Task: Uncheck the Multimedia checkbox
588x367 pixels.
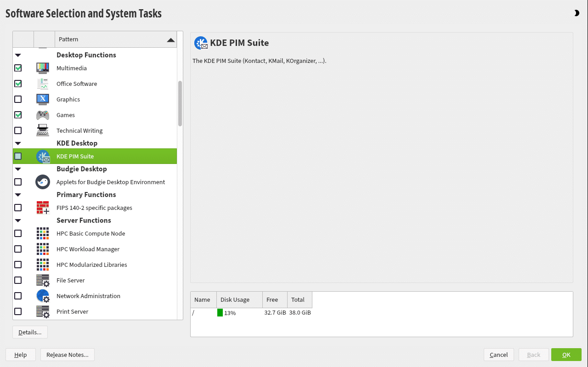Action: point(18,68)
